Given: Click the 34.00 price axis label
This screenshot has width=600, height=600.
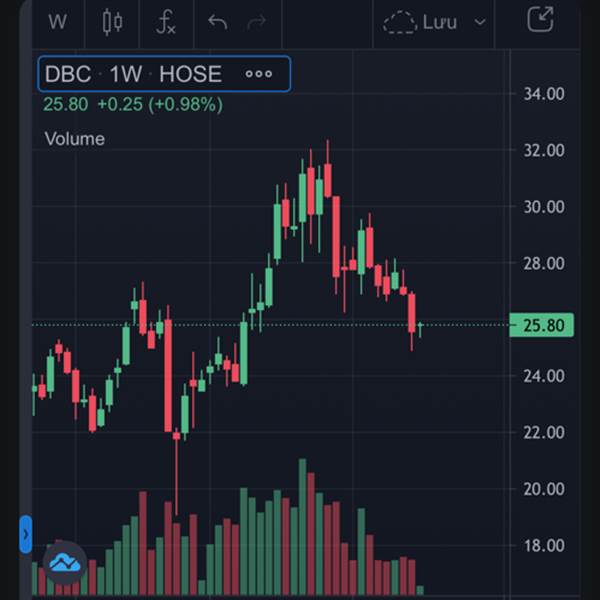Looking at the screenshot, I should point(544,94).
